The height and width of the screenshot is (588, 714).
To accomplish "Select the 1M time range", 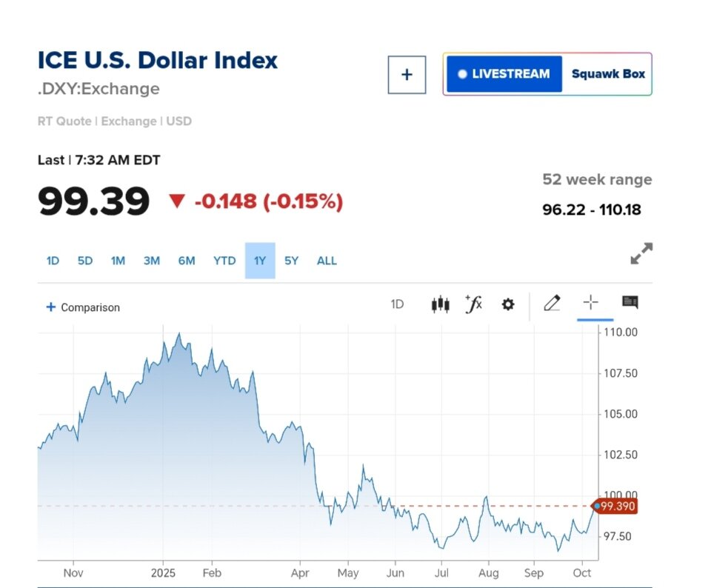I will (118, 261).
